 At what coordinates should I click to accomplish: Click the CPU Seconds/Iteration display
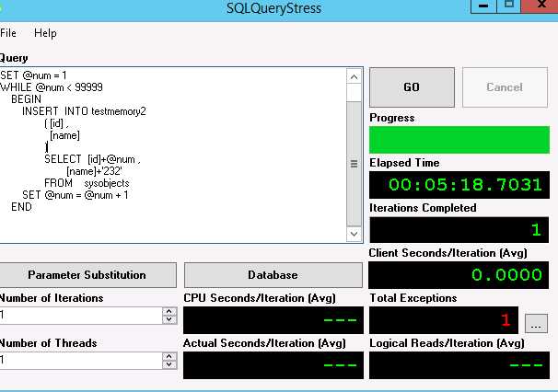point(273,320)
